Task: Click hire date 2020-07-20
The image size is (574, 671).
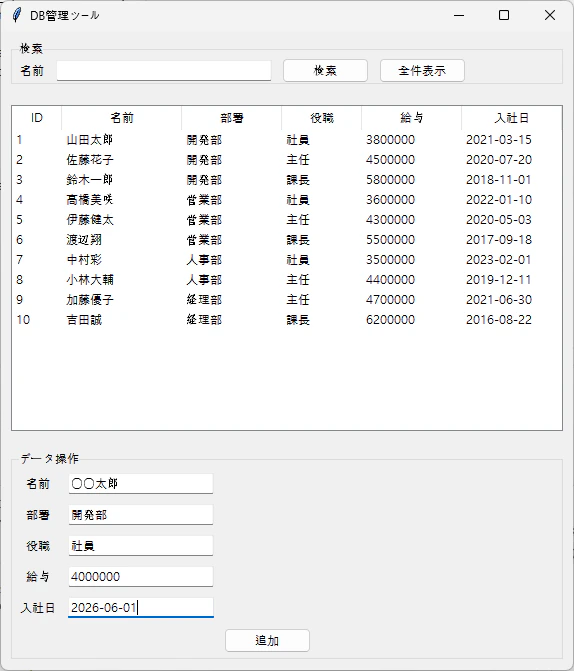Action: [x=499, y=160]
